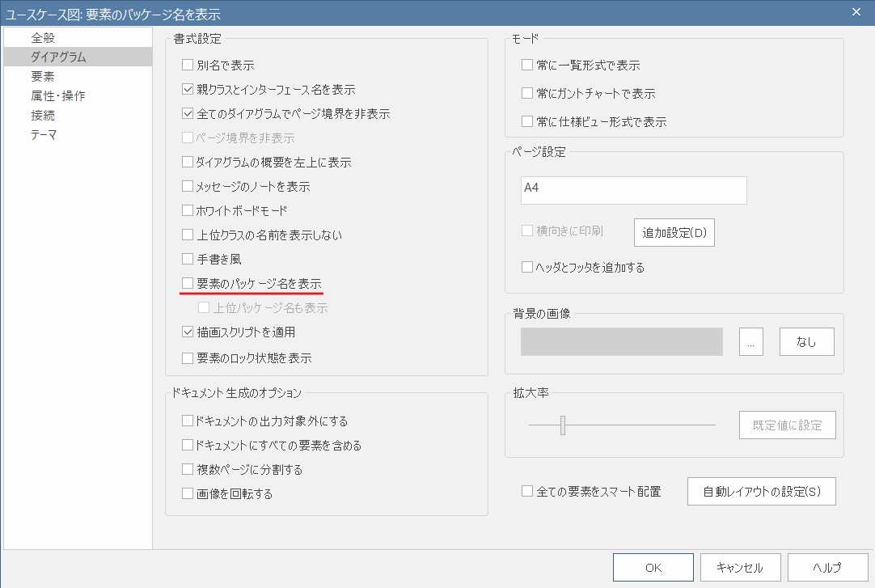This screenshot has height=588, width=875.
Task: Click the 拡大率 zoom slider handle
Action: (x=563, y=425)
